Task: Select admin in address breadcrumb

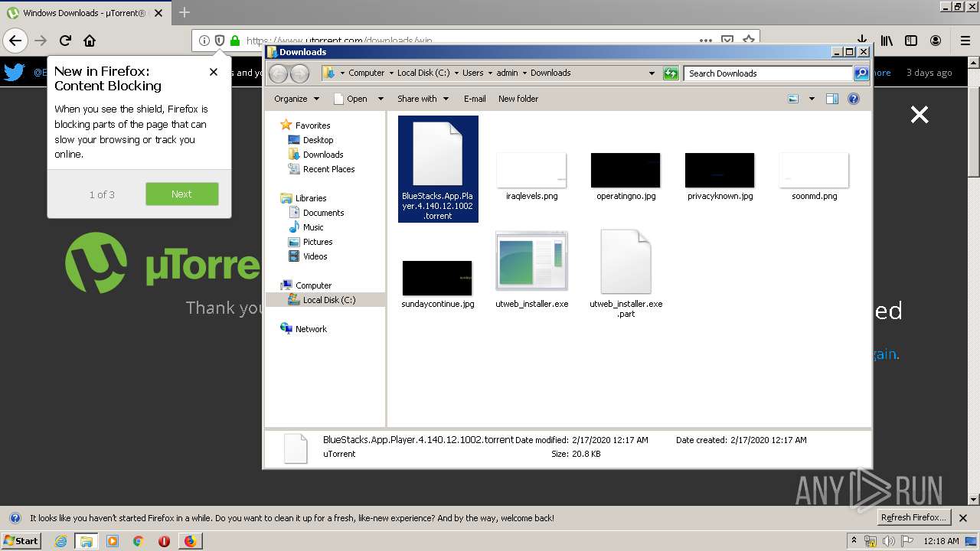Action: 507,73
